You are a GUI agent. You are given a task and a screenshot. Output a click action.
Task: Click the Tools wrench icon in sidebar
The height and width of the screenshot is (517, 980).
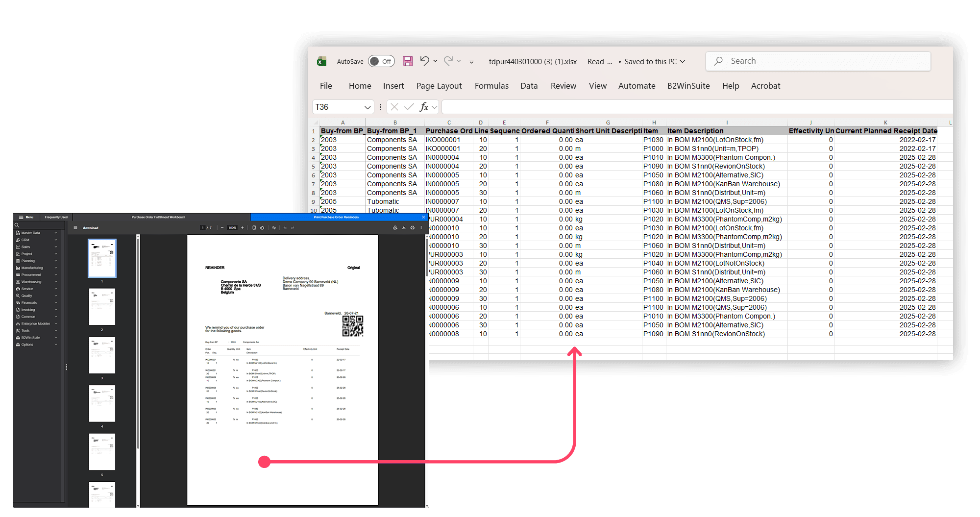(18, 331)
